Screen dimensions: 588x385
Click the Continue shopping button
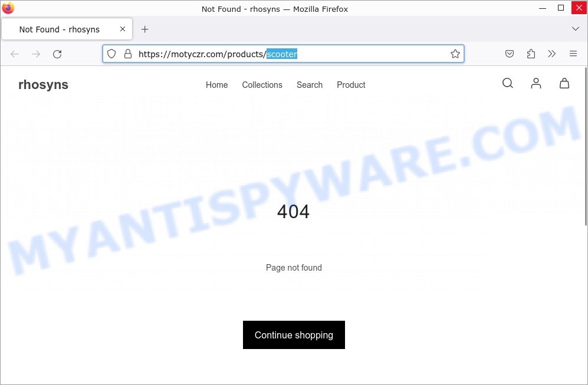pos(294,335)
